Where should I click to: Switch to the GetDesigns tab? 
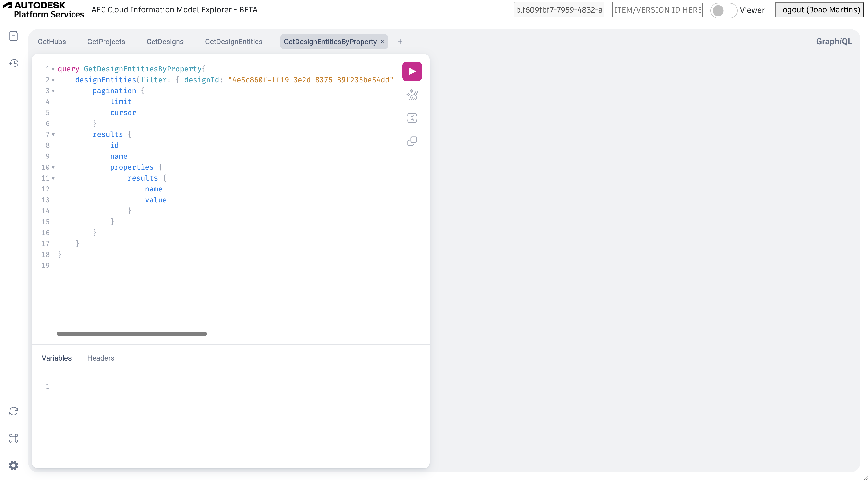point(165,42)
